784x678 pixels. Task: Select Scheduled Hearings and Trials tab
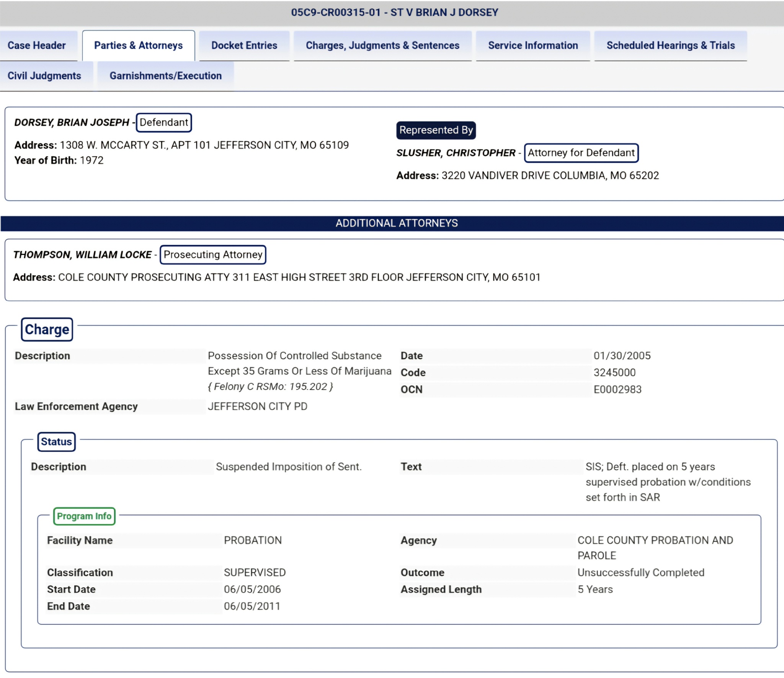point(671,45)
